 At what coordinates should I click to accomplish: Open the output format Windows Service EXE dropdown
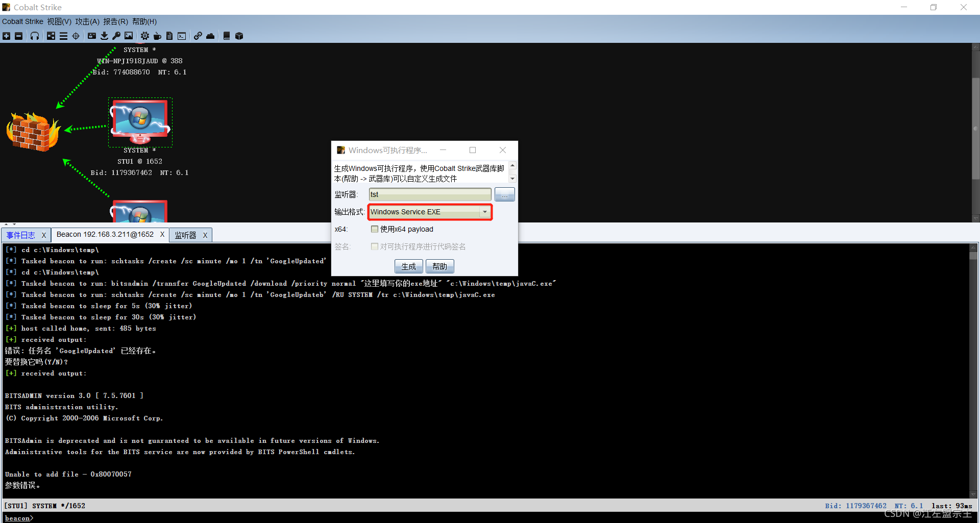click(430, 212)
